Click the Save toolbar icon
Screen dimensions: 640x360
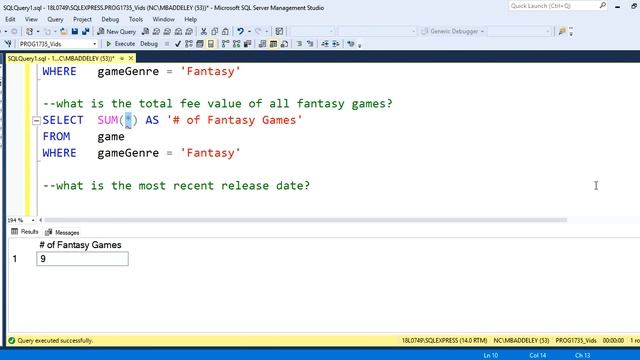[x=75, y=31]
